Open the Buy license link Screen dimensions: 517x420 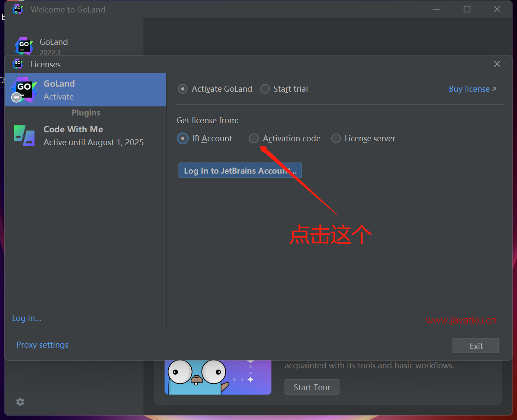point(472,89)
